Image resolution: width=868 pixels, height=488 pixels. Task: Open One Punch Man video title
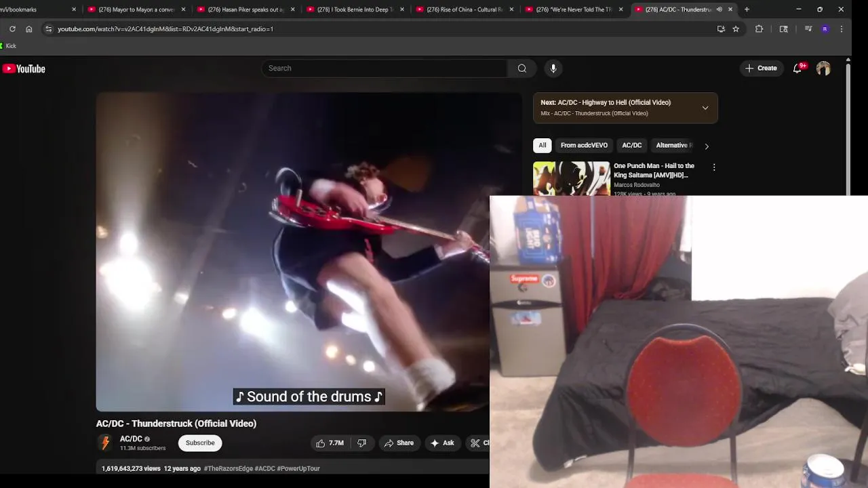tap(654, 170)
